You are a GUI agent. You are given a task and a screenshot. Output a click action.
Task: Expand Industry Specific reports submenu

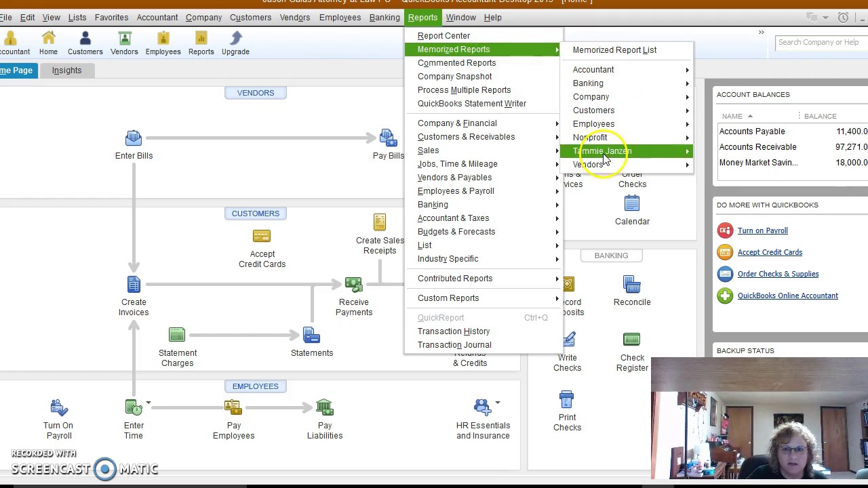[x=484, y=259]
